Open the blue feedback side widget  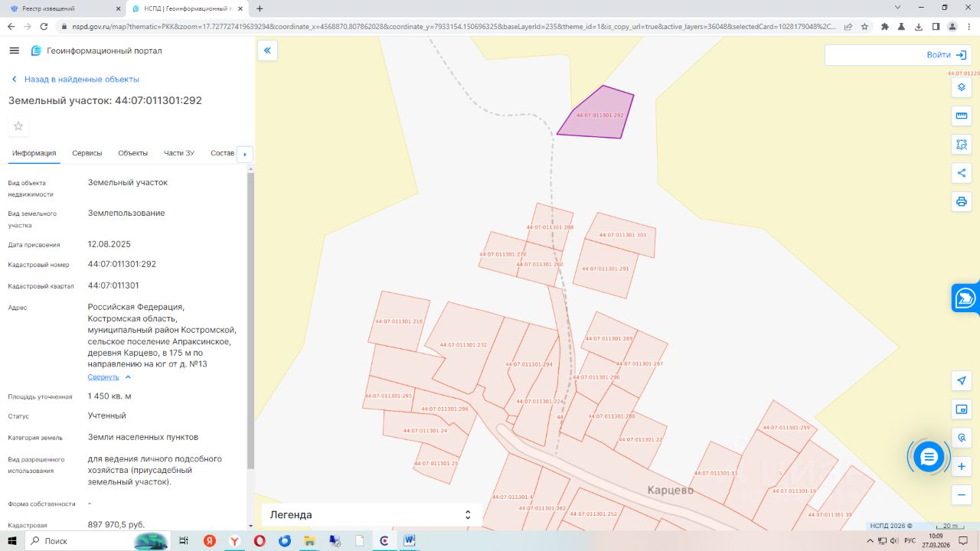[966, 298]
